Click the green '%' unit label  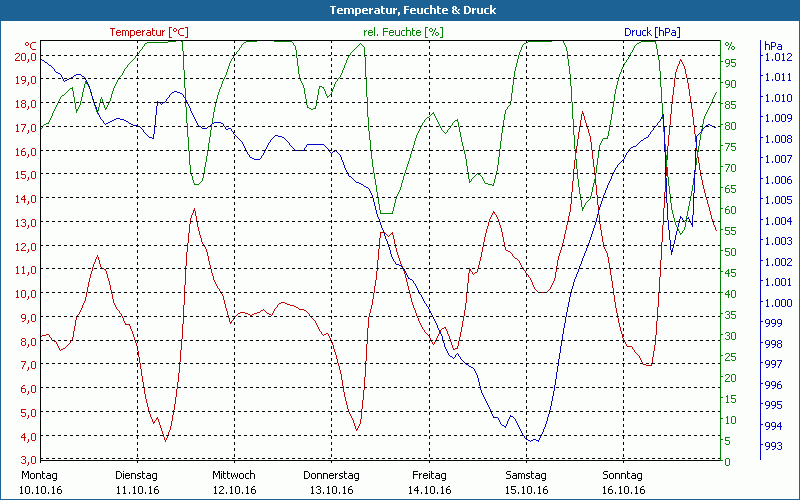click(x=730, y=46)
